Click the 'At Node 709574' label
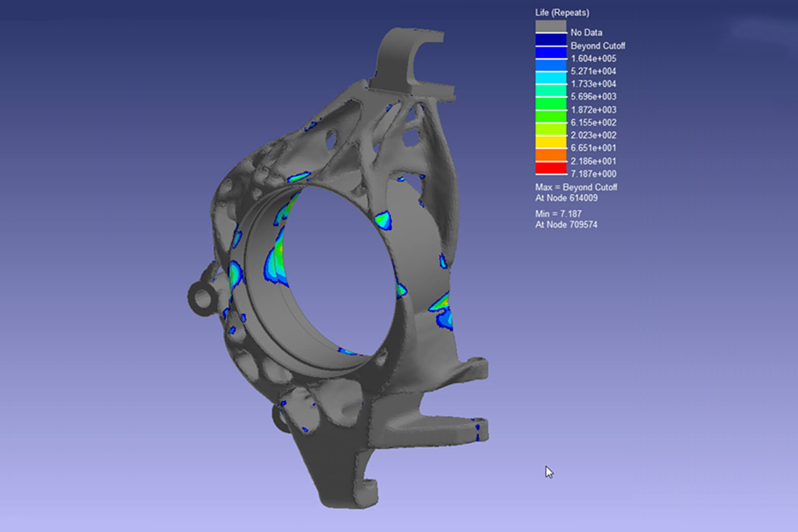The width and height of the screenshot is (798, 532). tap(566, 224)
